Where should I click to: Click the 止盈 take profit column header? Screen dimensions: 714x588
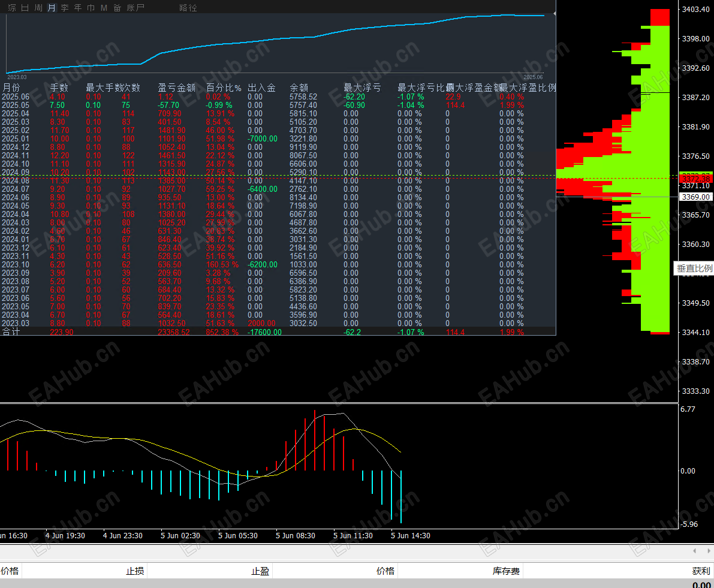tap(260, 571)
